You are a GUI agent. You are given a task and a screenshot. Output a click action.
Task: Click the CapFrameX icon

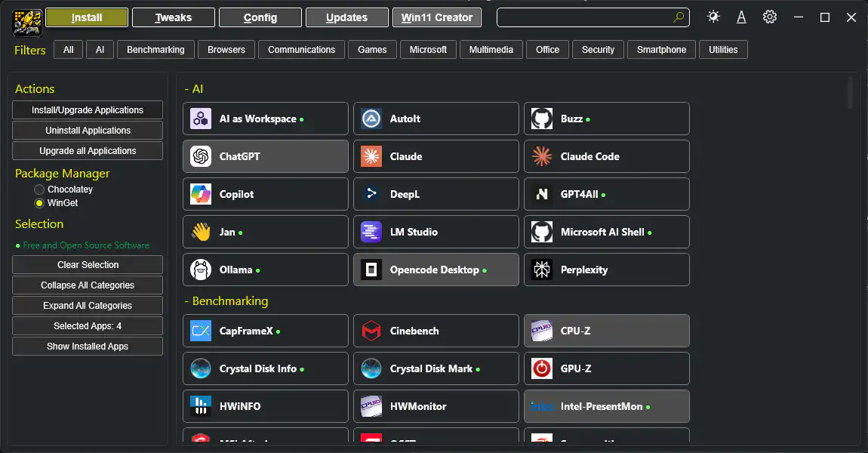point(200,331)
